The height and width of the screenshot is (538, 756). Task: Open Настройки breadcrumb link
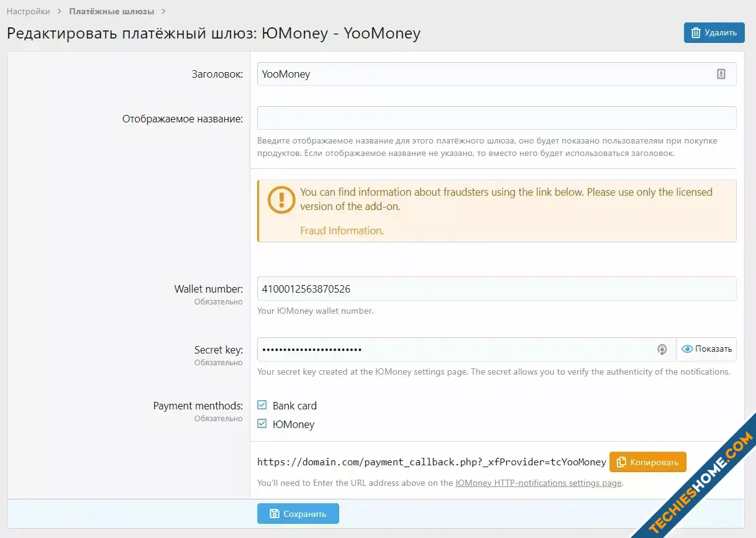tap(29, 11)
